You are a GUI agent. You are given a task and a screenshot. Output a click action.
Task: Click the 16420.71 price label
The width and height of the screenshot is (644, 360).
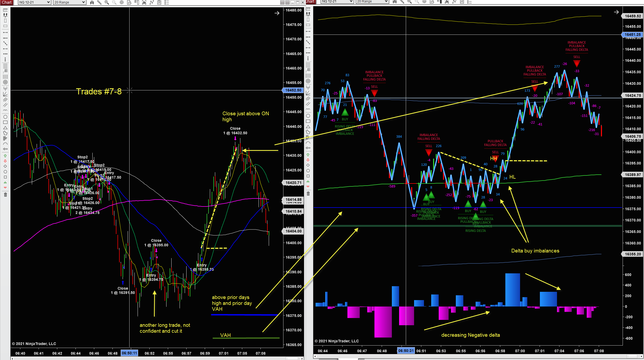[x=293, y=183]
